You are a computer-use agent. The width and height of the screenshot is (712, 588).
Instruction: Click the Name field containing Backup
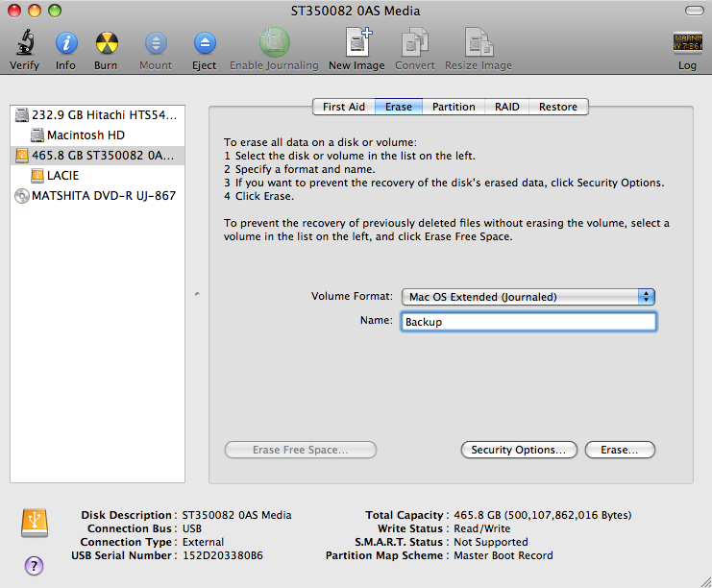click(x=528, y=322)
